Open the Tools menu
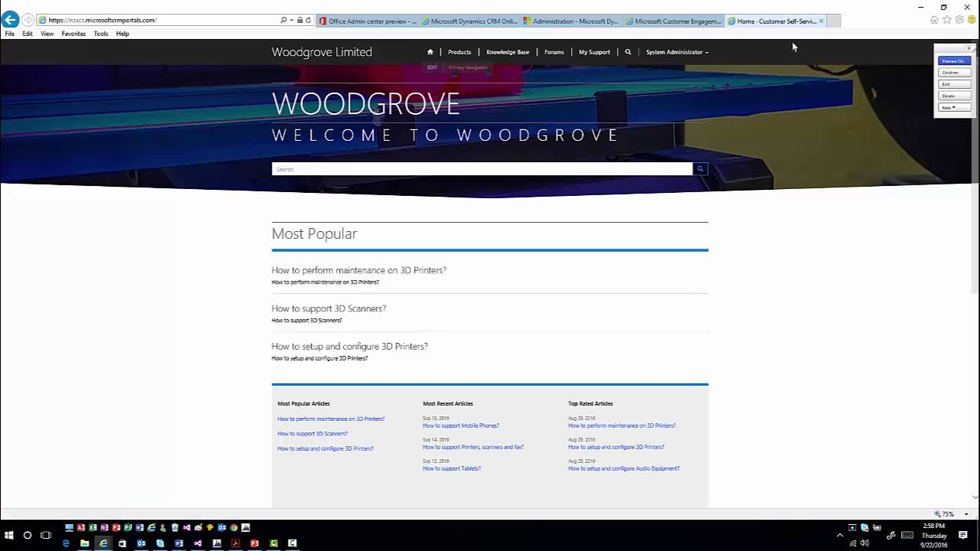 pyautogui.click(x=101, y=34)
